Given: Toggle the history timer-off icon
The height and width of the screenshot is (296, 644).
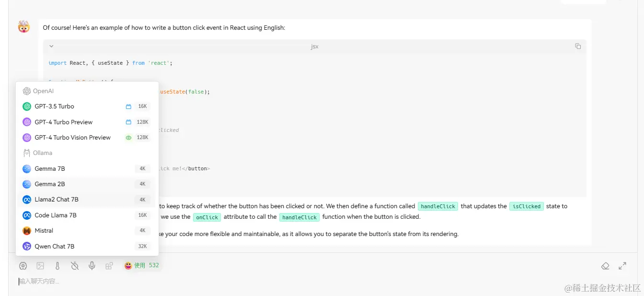Looking at the screenshot, I should pyautogui.click(x=75, y=266).
